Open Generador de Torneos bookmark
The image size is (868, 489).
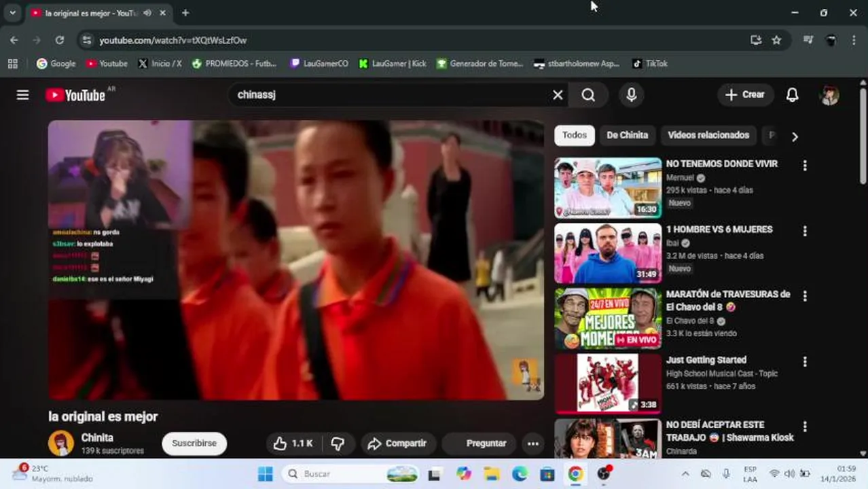480,63
